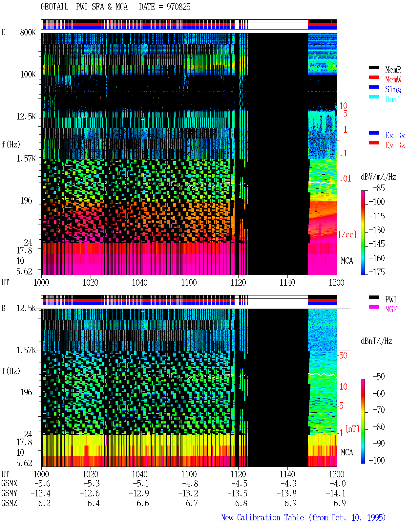
Task: Click the blue Ex Bx legend swatch
Action: pyautogui.click(x=374, y=133)
